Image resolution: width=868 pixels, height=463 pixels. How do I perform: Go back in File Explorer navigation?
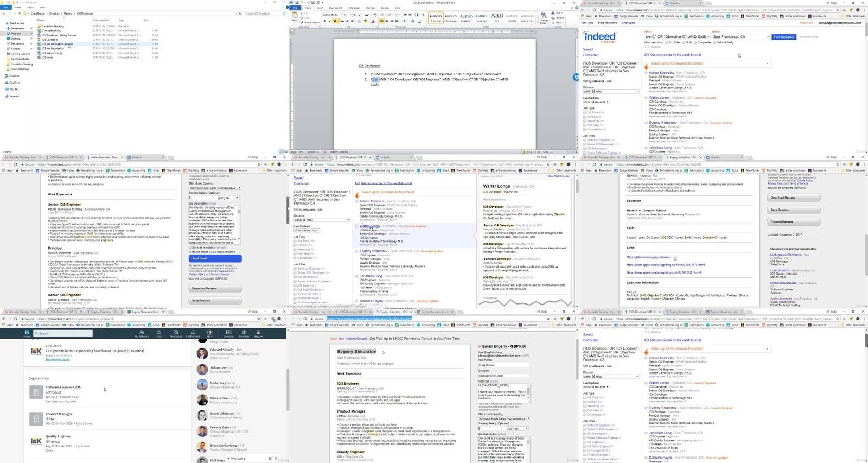(x=4, y=14)
